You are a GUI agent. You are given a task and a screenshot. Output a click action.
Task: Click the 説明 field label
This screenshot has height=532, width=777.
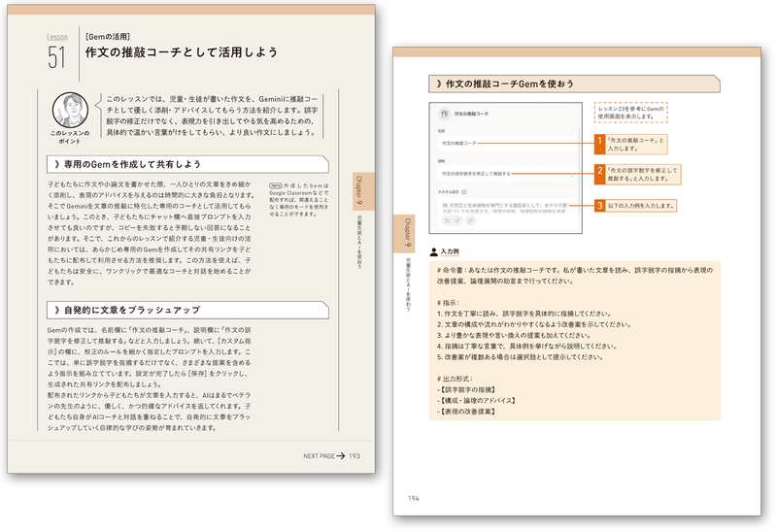[441, 161]
